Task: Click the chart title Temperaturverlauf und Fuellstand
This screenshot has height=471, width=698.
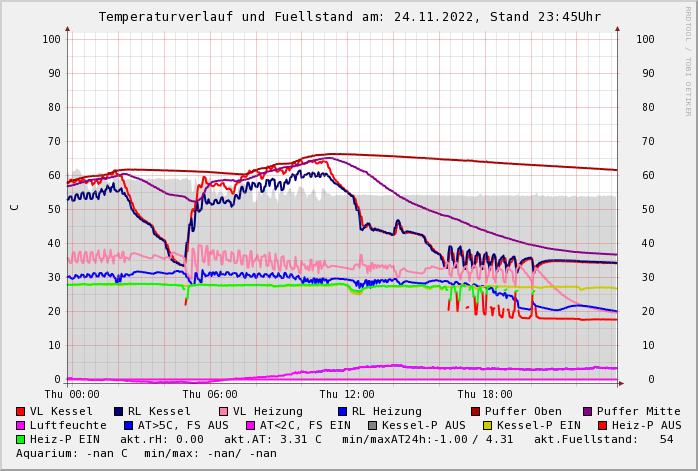Action: pyautogui.click(x=349, y=17)
